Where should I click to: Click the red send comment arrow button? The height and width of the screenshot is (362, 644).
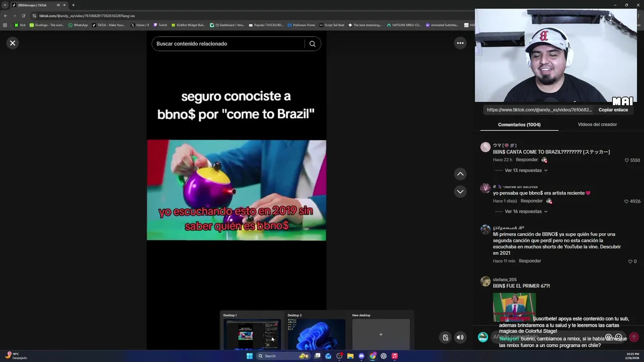pos(634,337)
